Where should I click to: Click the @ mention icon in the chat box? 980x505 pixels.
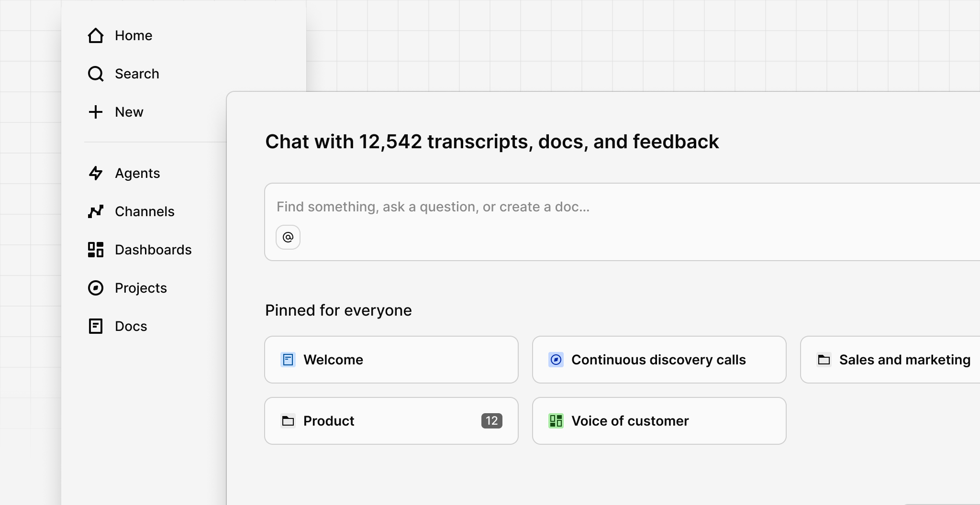tap(288, 237)
